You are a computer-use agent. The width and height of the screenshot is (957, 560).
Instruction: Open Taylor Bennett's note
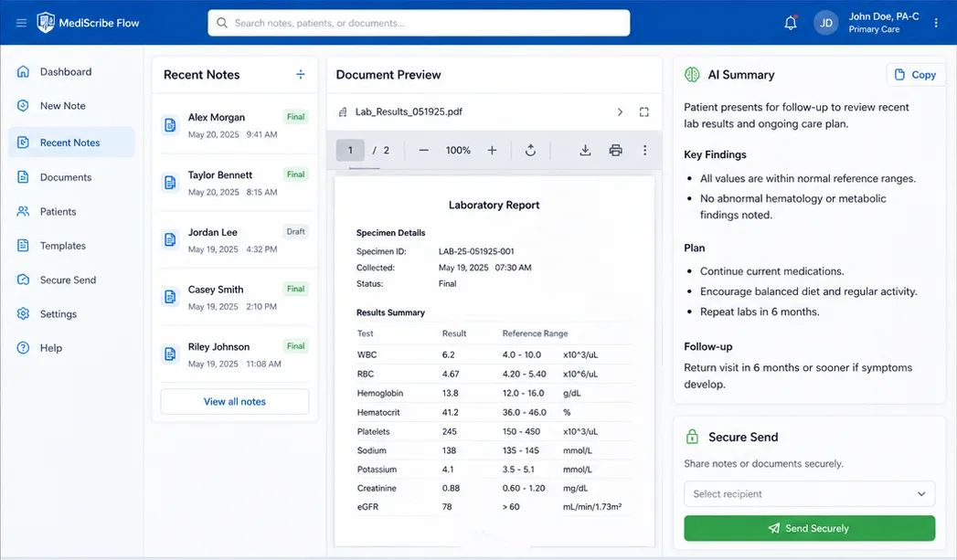235,183
